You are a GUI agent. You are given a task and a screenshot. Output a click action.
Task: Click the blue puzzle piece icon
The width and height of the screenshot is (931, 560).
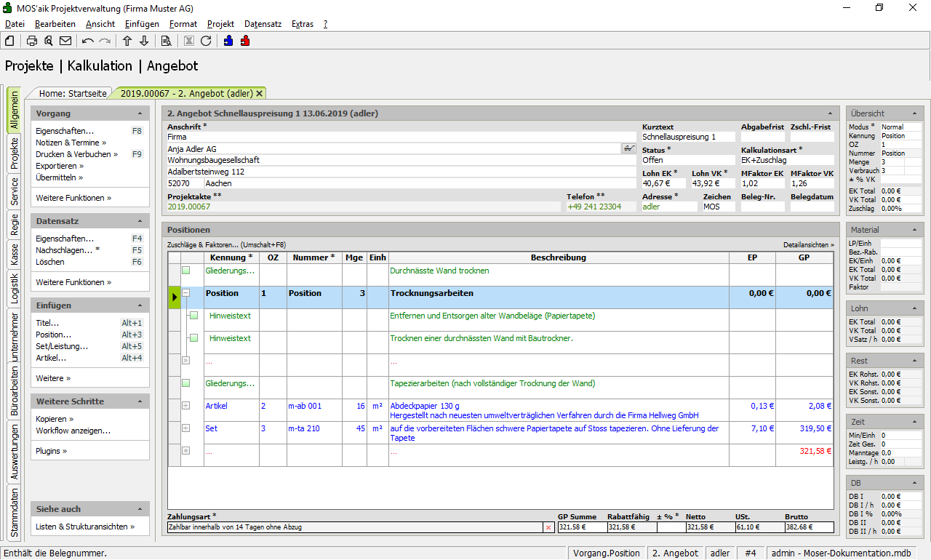[228, 41]
